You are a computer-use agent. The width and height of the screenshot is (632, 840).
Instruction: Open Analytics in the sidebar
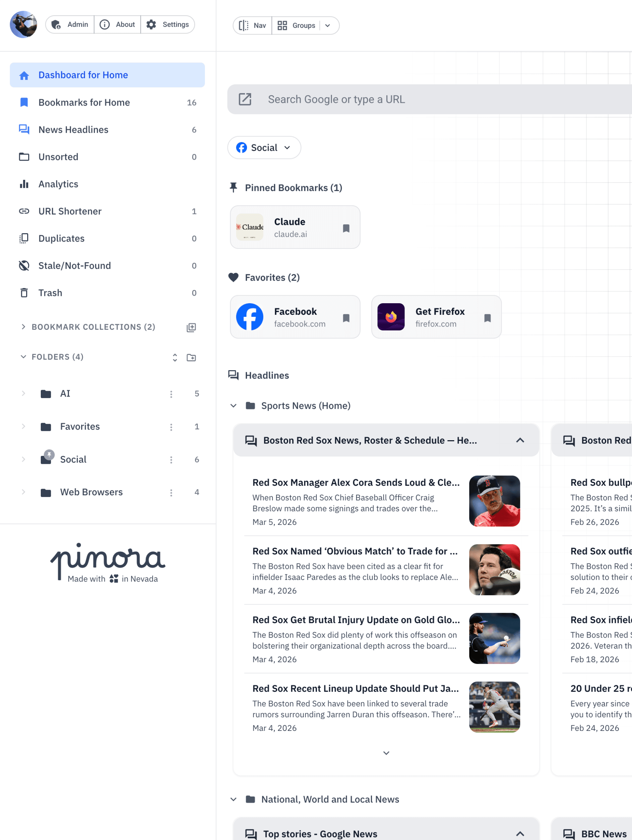click(x=58, y=184)
